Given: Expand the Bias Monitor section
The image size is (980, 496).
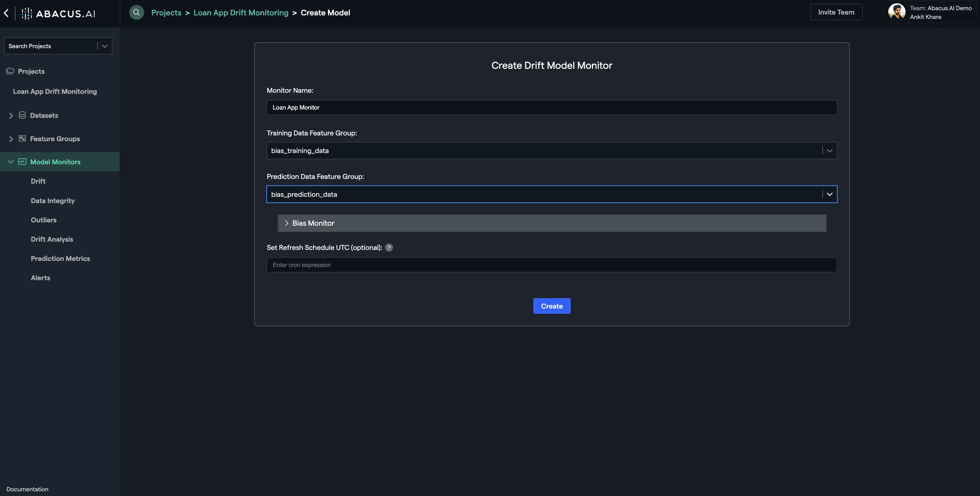Looking at the screenshot, I should coord(287,223).
